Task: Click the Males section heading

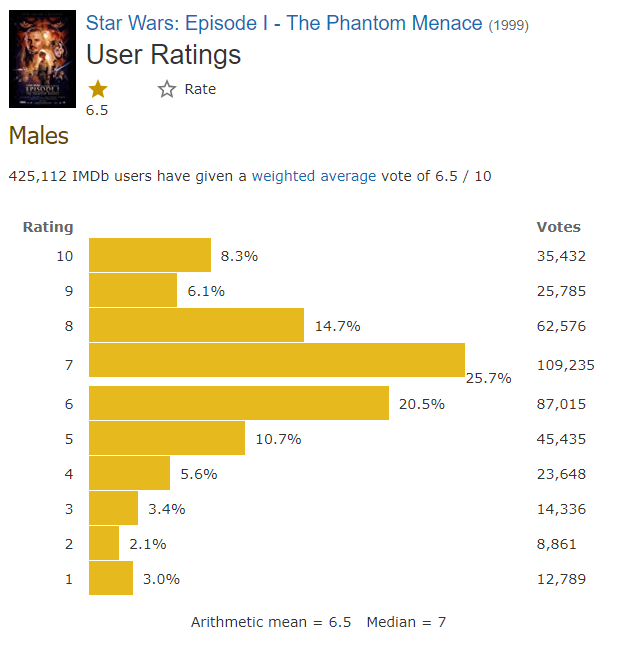Action: click(x=39, y=136)
